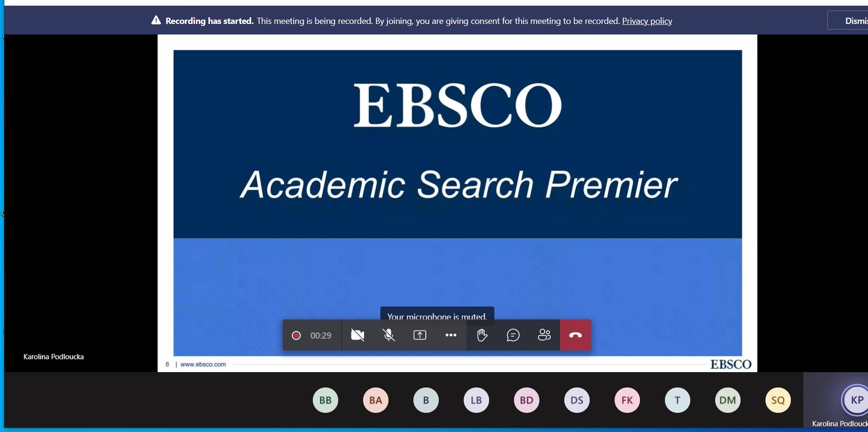This screenshot has height=432, width=868.
Task: Click the warning icon in recording banner
Action: [x=156, y=20]
